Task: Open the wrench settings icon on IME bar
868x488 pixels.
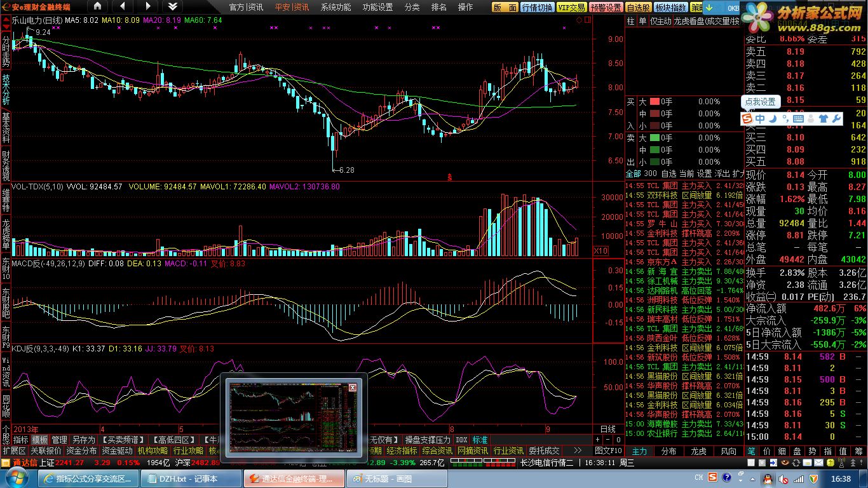Action: click(836, 119)
